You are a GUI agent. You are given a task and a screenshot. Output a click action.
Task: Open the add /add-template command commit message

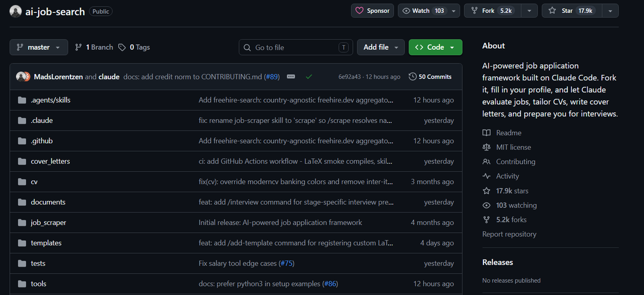(296, 243)
